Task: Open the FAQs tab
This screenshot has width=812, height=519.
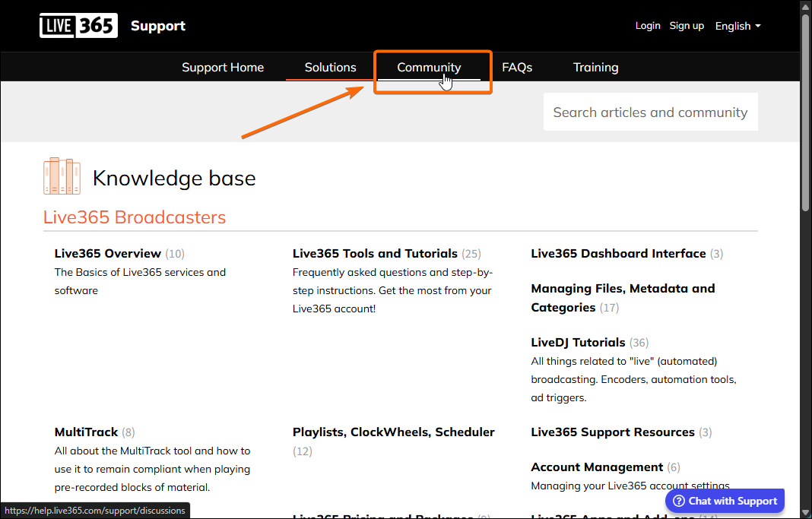Action: pyautogui.click(x=517, y=68)
